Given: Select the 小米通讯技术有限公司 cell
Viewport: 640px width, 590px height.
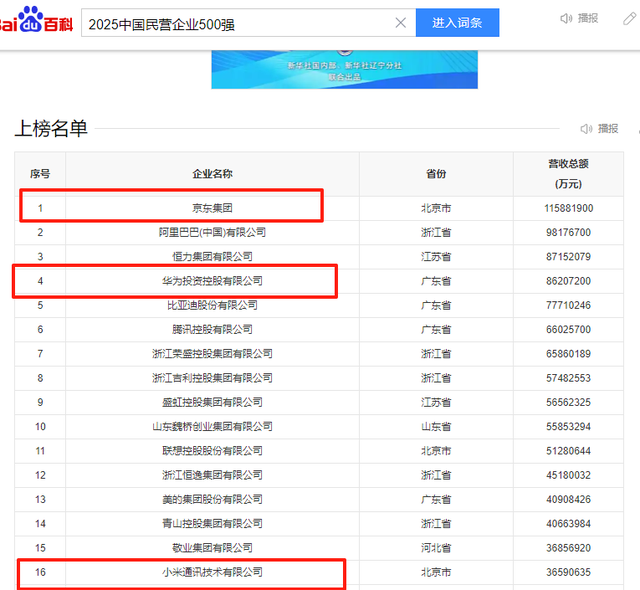Looking at the screenshot, I should tap(212, 572).
